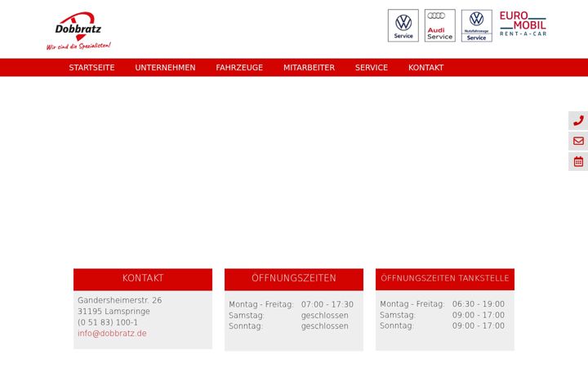588x368 pixels.
Task: Open the Euromobil Rent-a-Car logo
Action: click(523, 24)
